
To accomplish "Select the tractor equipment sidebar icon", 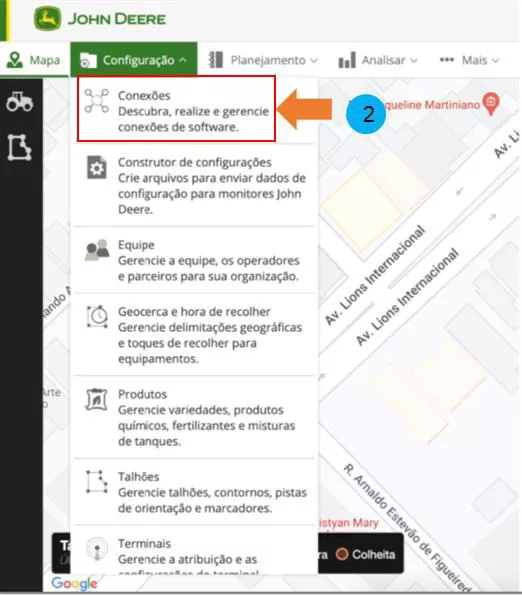I will tap(19, 101).
